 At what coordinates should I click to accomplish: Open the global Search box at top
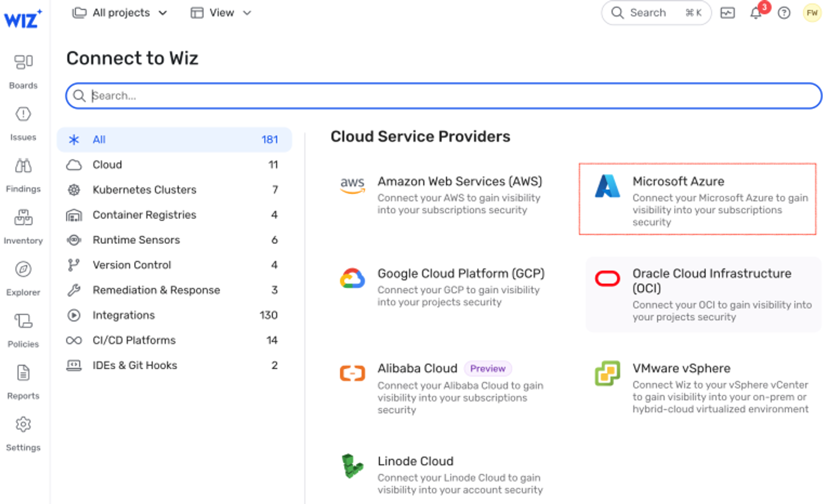tap(656, 13)
